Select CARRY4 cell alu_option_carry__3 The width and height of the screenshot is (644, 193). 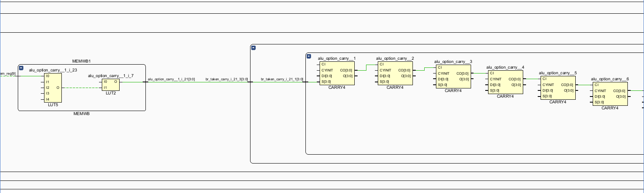(453, 76)
